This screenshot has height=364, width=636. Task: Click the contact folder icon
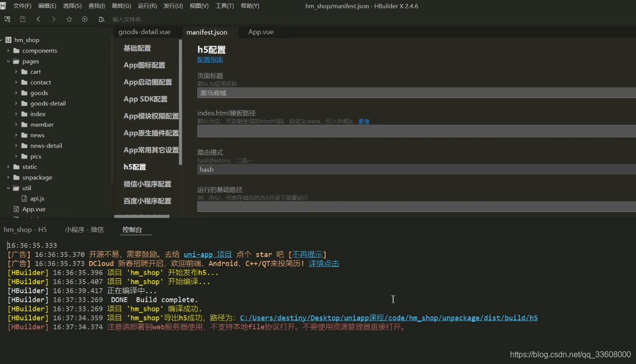(24, 82)
